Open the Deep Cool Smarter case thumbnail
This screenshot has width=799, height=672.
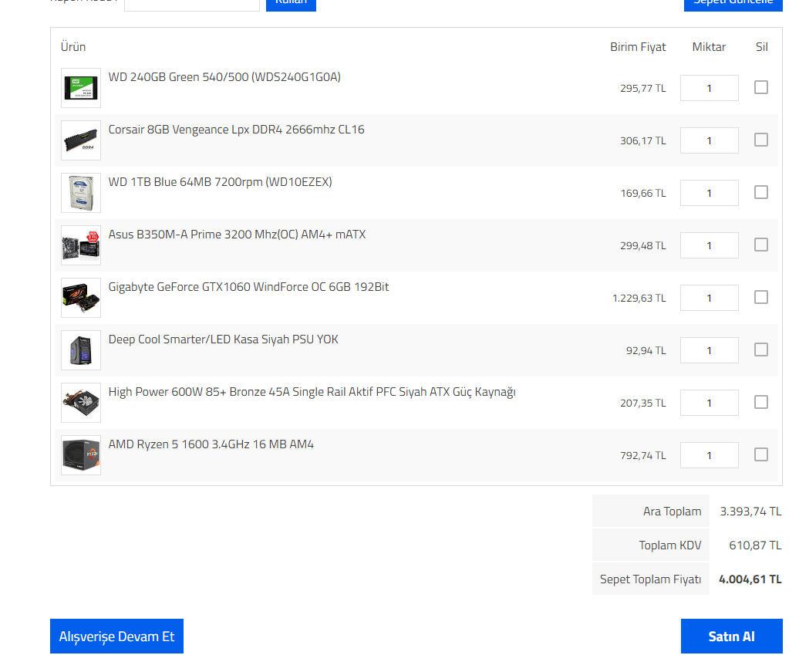[x=80, y=350]
